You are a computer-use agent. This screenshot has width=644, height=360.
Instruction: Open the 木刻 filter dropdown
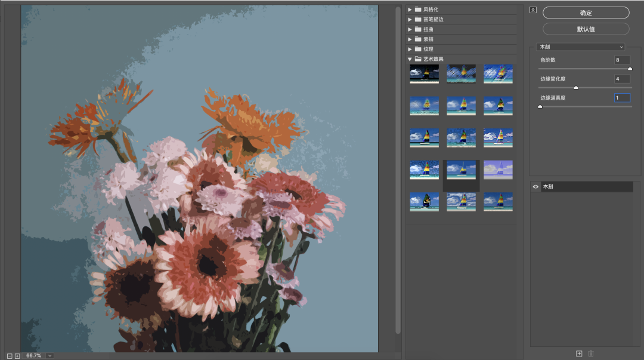click(580, 47)
